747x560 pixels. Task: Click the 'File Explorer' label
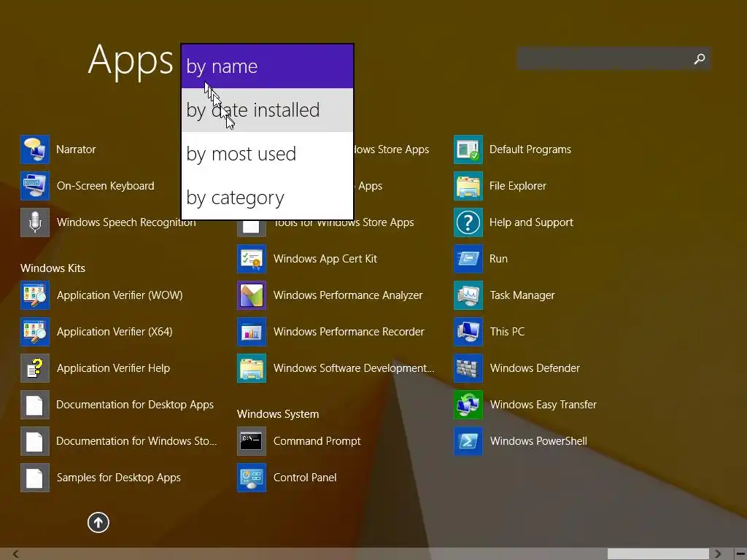[518, 186]
